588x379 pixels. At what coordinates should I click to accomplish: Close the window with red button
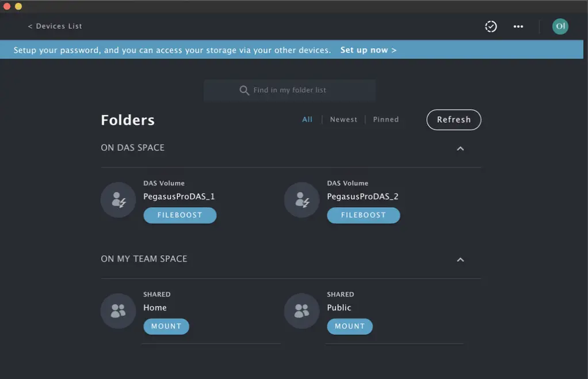coord(7,6)
